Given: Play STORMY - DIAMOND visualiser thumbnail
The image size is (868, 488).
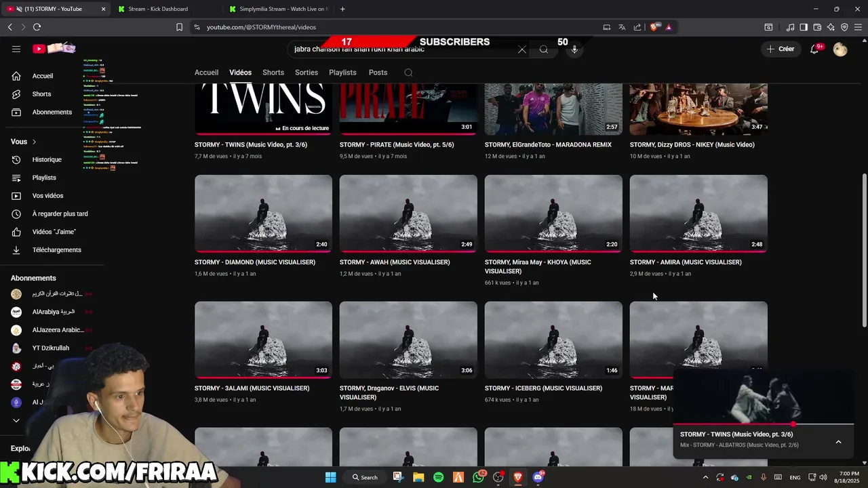Looking at the screenshot, I should tap(263, 213).
